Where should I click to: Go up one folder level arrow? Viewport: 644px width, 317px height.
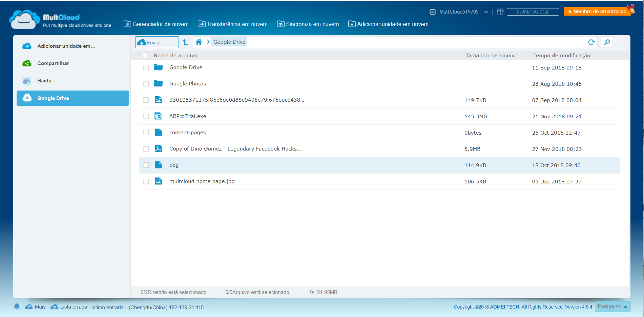coord(185,42)
